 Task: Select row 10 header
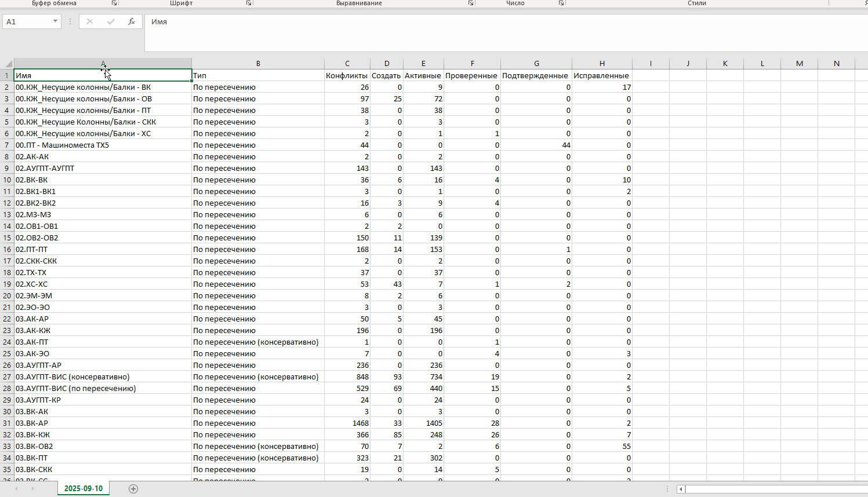click(7, 180)
